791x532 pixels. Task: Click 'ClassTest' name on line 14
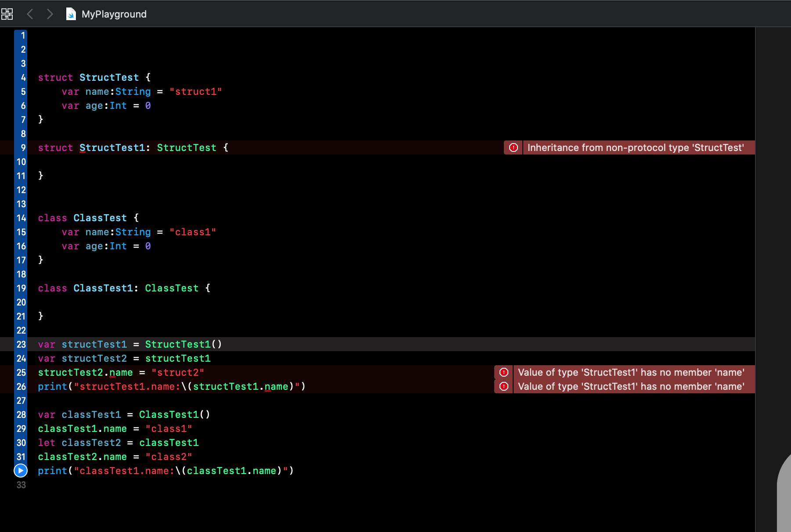(x=100, y=218)
